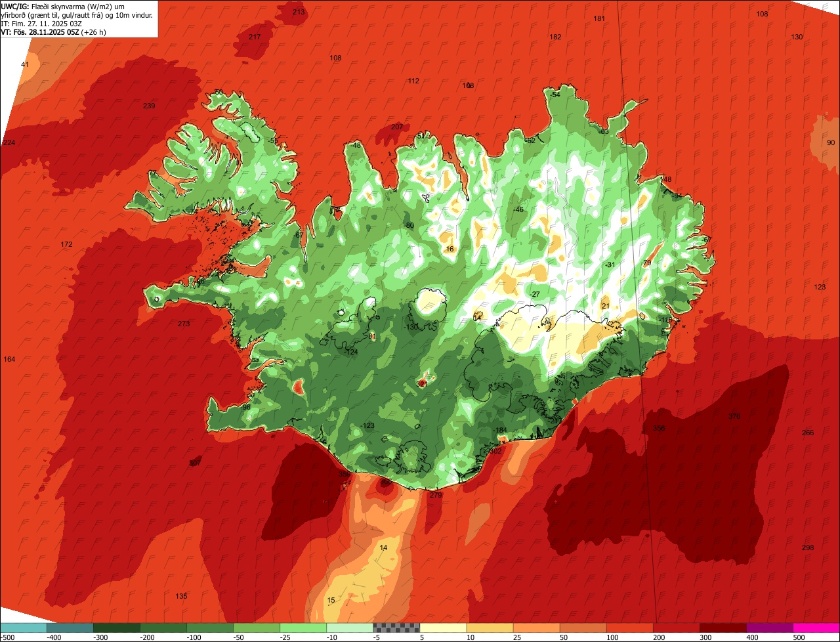
Task: Click the flux value 135 on the map
Action: click(x=181, y=597)
